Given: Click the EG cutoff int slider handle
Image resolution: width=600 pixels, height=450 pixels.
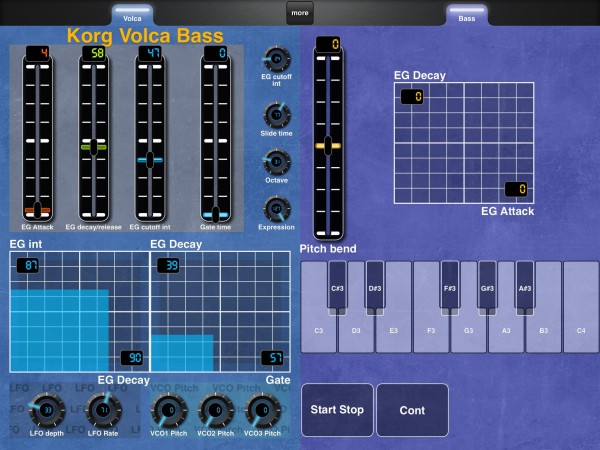Looking at the screenshot, I should click(x=150, y=160).
